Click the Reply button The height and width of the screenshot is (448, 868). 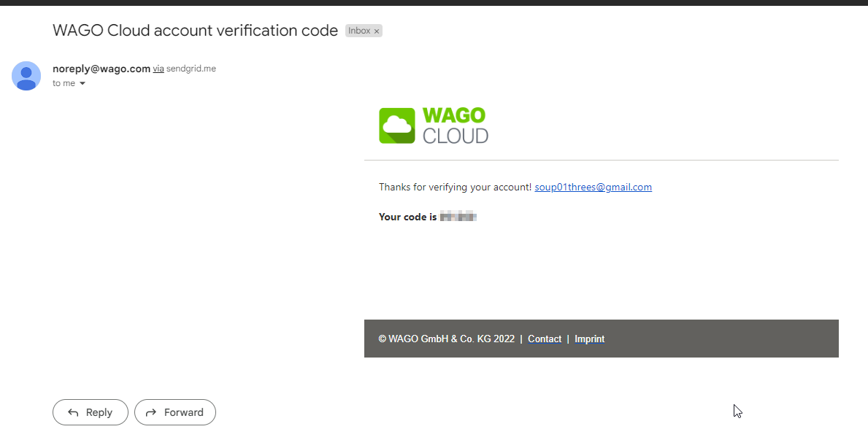click(x=91, y=412)
